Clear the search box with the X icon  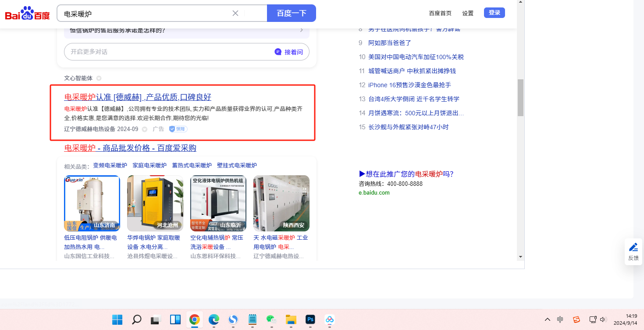pyautogui.click(x=235, y=13)
